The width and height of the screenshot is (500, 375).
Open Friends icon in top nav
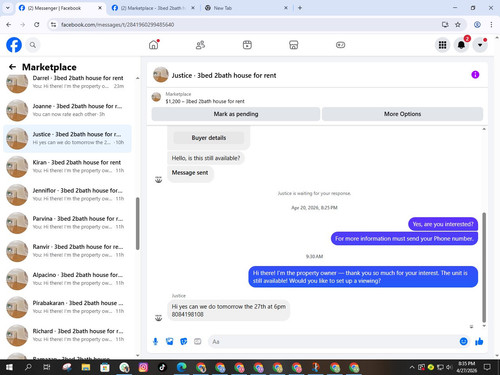[x=200, y=45]
